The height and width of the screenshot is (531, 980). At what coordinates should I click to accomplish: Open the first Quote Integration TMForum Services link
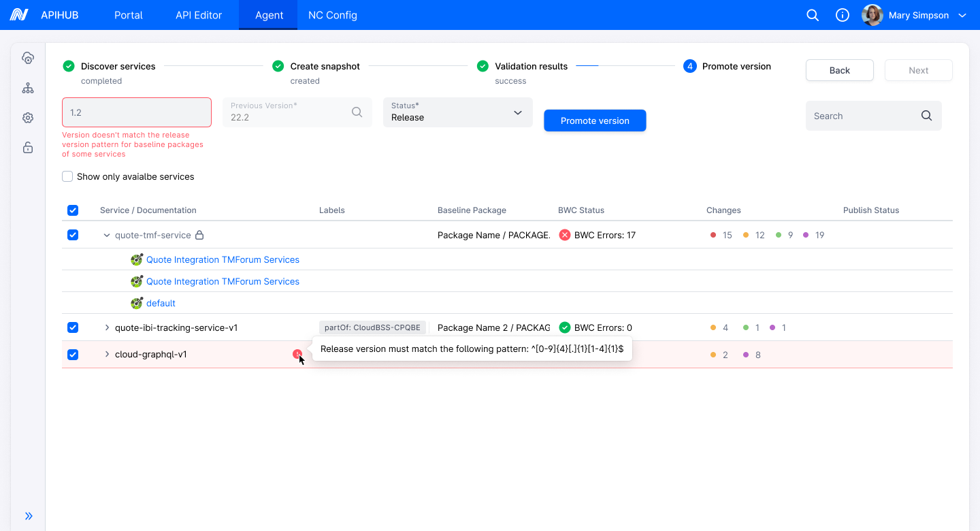(223, 259)
